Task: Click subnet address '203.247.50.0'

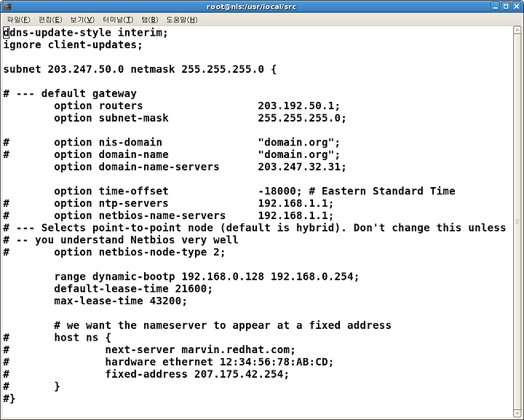Action: [86, 69]
